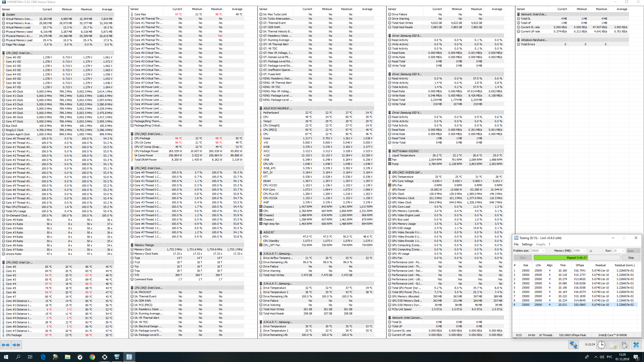Reset min/max values via the clock icon

click(601, 345)
